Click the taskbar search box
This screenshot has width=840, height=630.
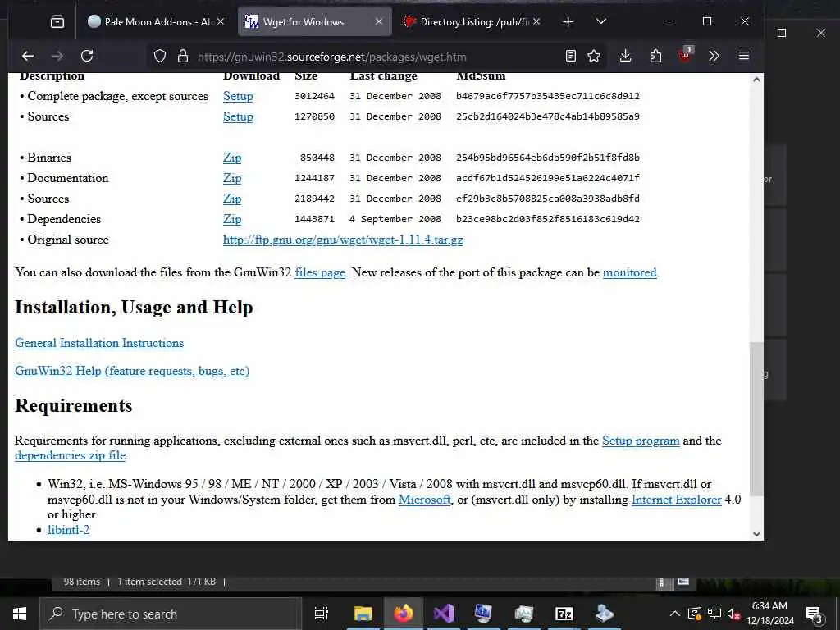click(x=171, y=614)
